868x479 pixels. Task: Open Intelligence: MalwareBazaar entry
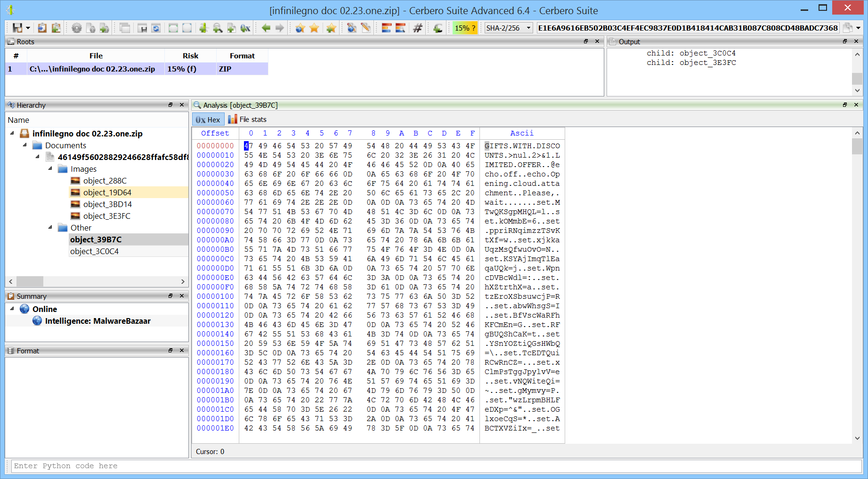pyautogui.click(x=97, y=321)
